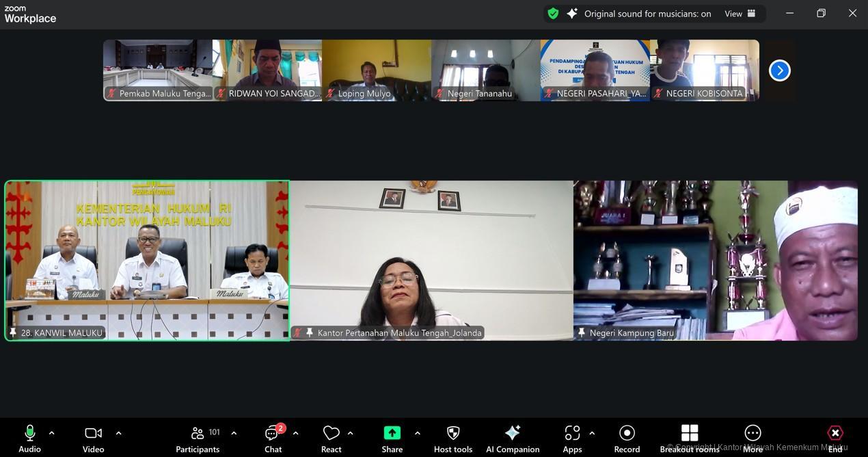This screenshot has width=868, height=457.
Task: Open the More options menu
Action: click(x=752, y=439)
